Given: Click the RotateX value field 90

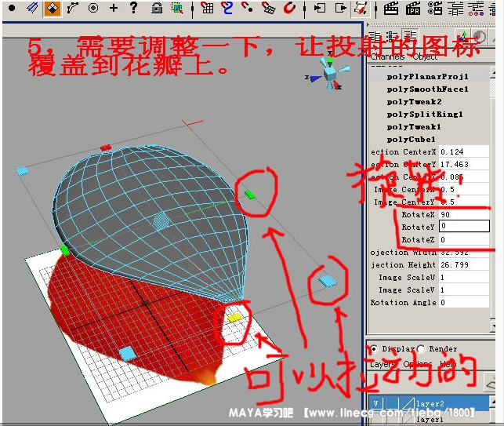Looking at the screenshot, I should tap(464, 215).
